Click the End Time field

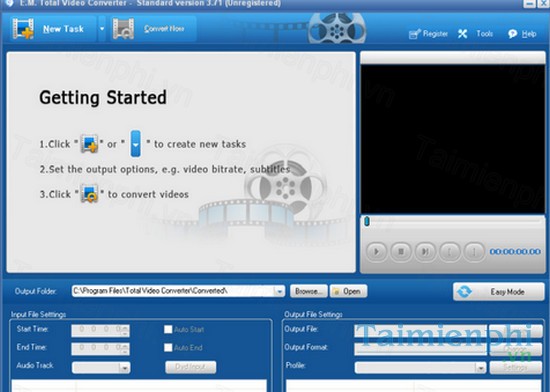(100, 349)
